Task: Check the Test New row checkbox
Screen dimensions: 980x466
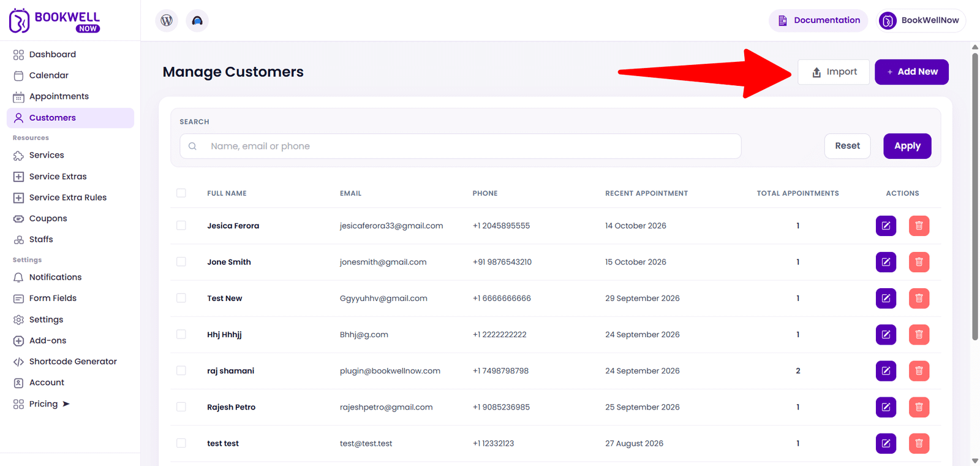Action: click(x=181, y=297)
